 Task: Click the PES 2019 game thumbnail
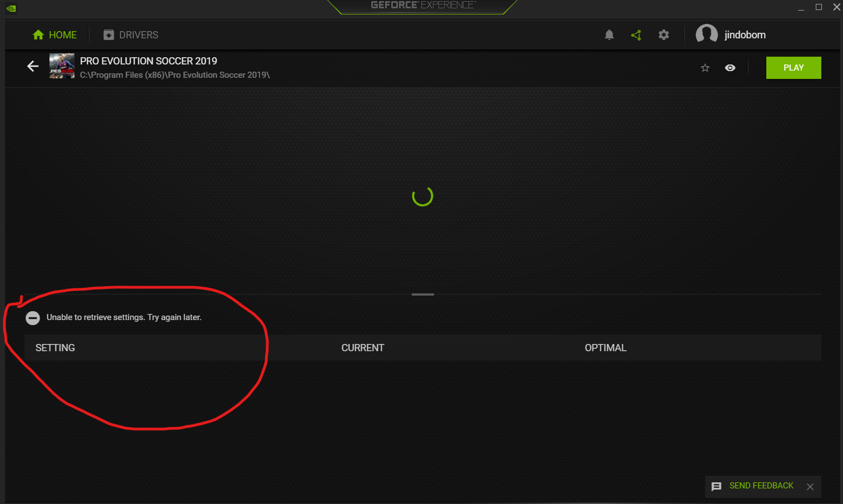tap(62, 66)
